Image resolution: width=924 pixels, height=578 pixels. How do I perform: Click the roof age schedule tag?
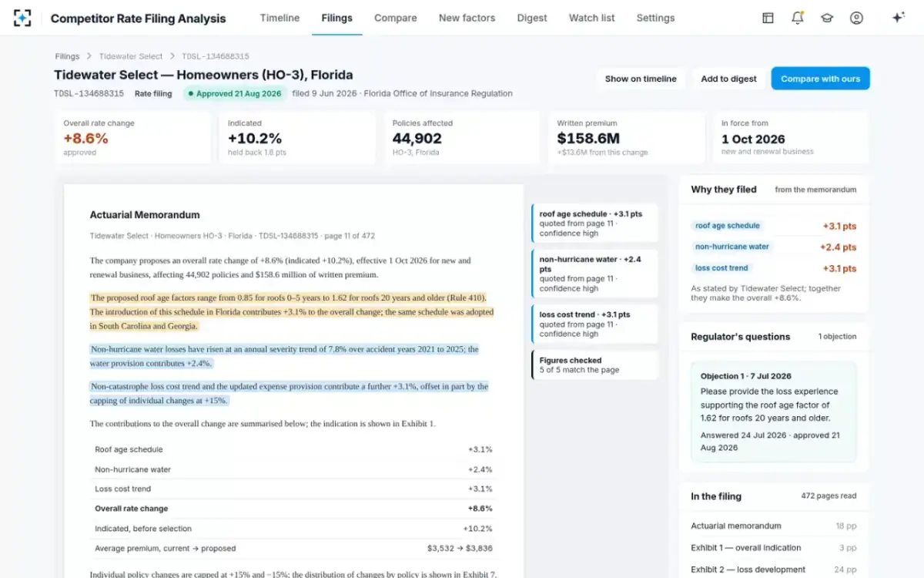click(728, 226)
